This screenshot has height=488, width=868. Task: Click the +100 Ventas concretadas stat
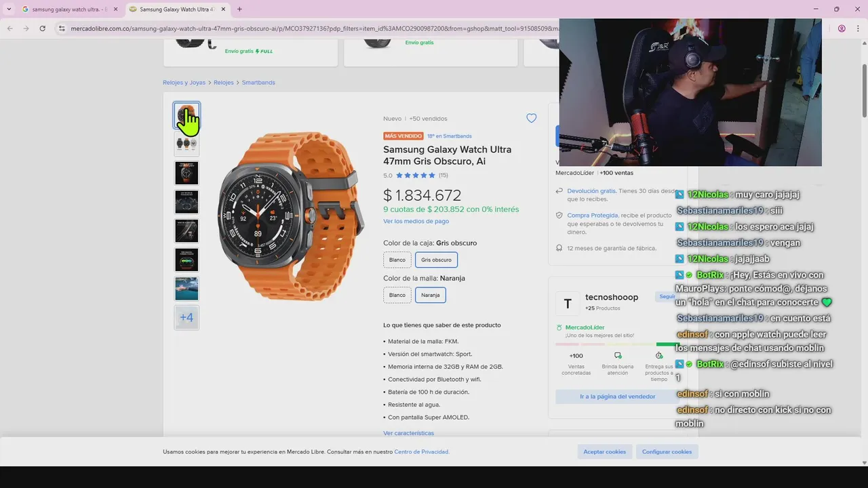click(576, 364)
